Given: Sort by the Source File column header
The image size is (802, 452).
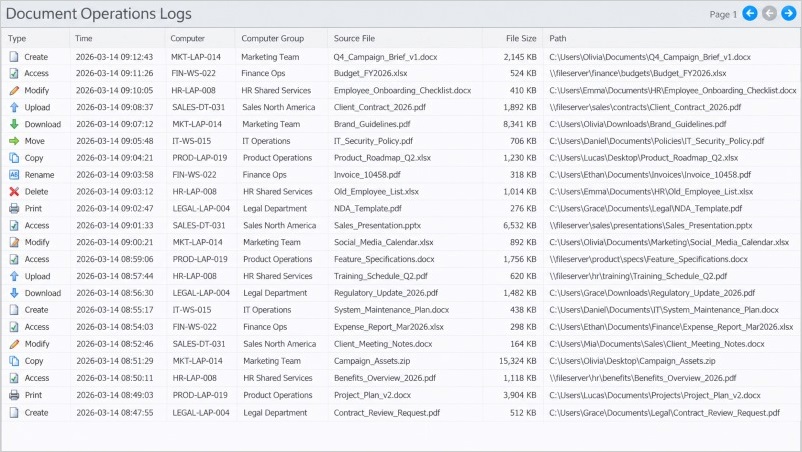Looking at the screenshot, I should [x=354, y=38].
